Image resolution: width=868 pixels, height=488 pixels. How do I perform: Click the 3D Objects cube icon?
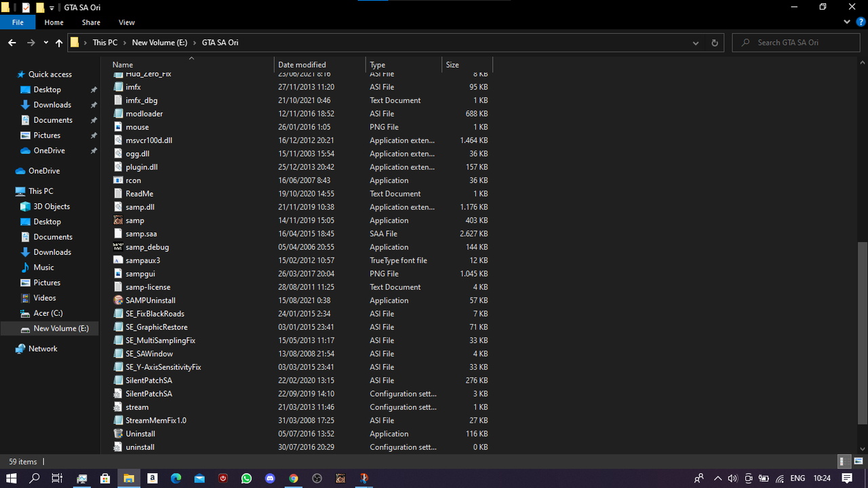tap(25, 207)
